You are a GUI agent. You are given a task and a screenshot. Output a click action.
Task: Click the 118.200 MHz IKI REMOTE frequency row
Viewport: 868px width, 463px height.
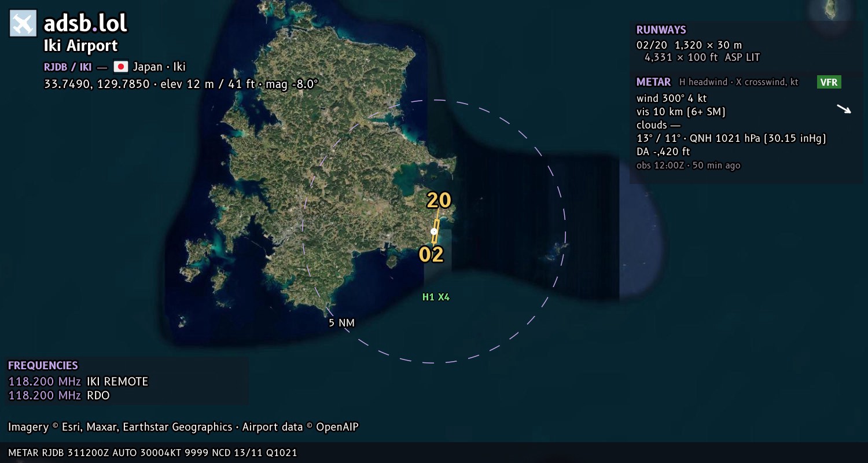(78, 381)
